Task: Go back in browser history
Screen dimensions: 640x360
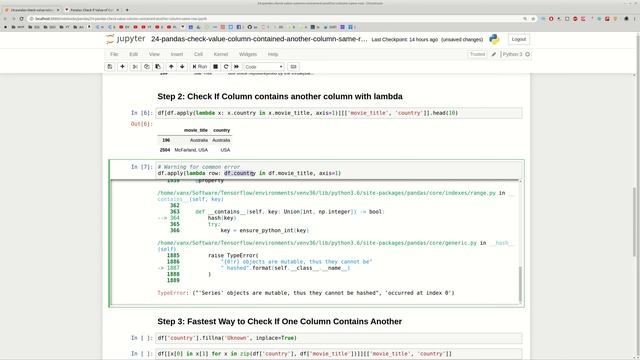Action: (5, 19)
